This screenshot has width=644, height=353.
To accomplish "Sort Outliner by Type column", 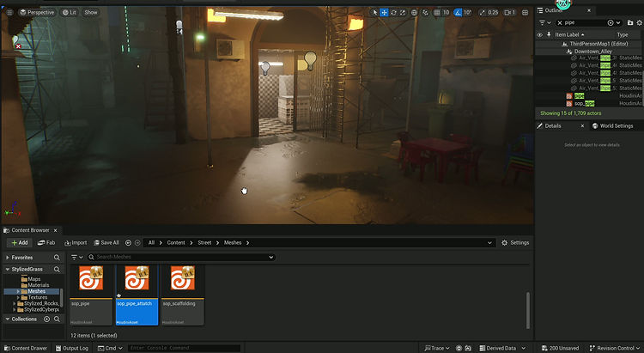I will pyautogui.click(x=623, y=35).
